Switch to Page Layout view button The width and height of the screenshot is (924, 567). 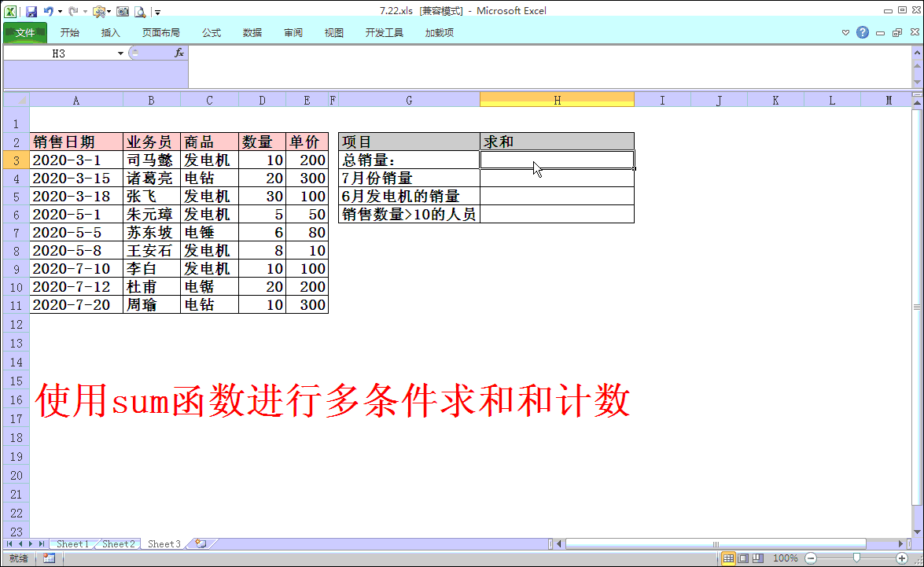point(743,558)
